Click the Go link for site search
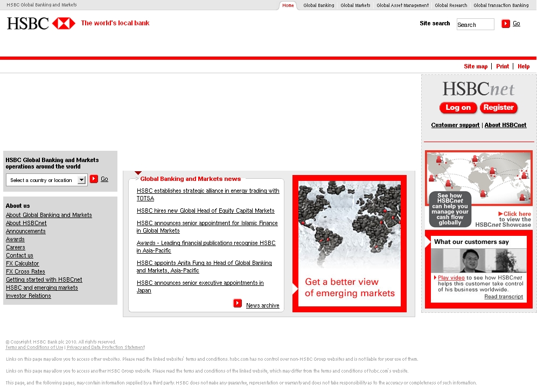The image size is (537, 392). pyautogui.click(x=516, y=23)
